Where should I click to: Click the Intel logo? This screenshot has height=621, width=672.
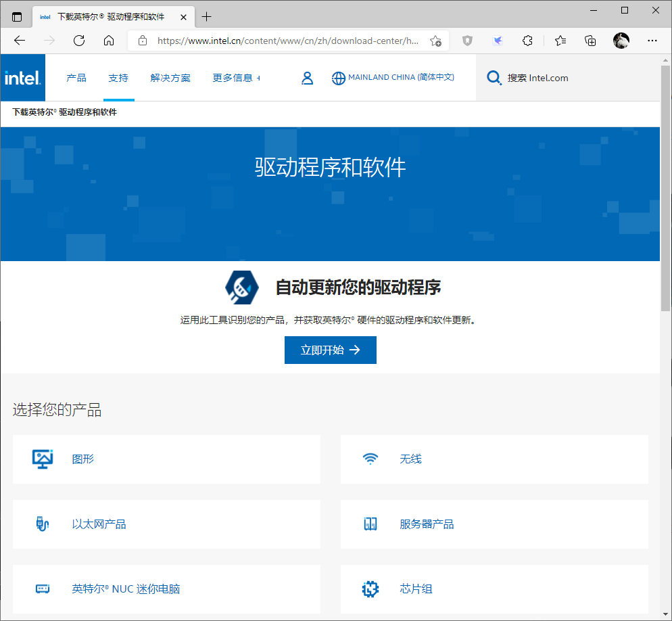click(23, 78)
